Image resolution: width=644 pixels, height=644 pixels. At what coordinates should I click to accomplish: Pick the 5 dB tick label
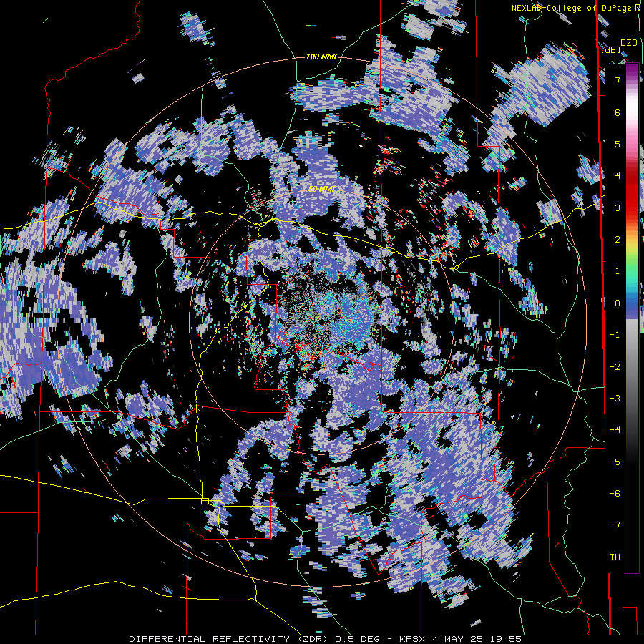(x=618, y=144)
